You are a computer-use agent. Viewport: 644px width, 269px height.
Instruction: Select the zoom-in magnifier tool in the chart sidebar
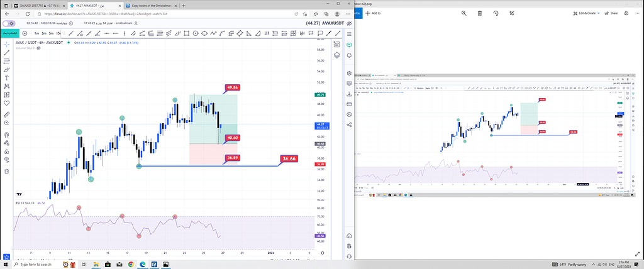[x=6, y=123]
